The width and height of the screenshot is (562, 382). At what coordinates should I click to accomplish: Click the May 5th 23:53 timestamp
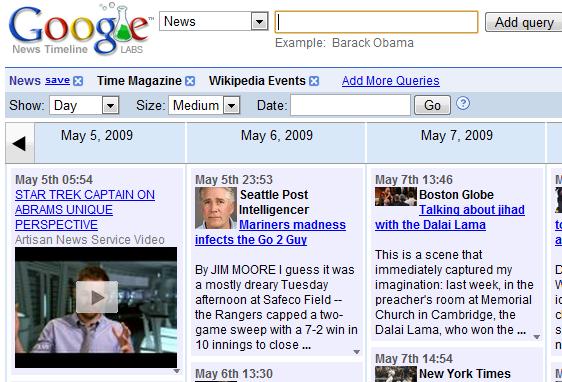click(234, 180)
